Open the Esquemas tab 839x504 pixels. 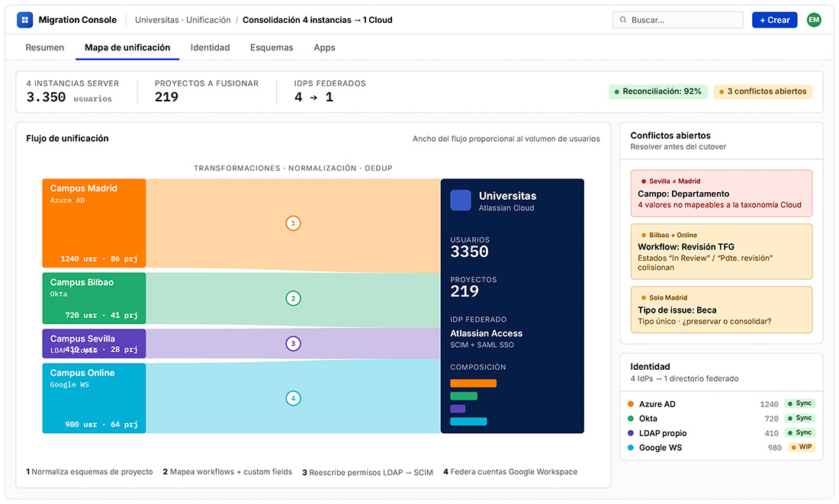point(272,47)
